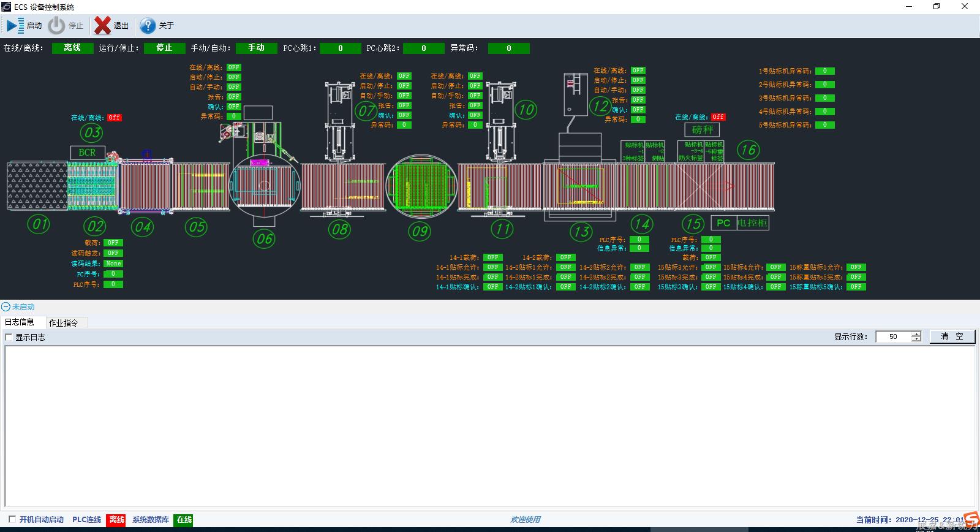
Task: Select the 日志信息 tab
Action: [20, 322]
